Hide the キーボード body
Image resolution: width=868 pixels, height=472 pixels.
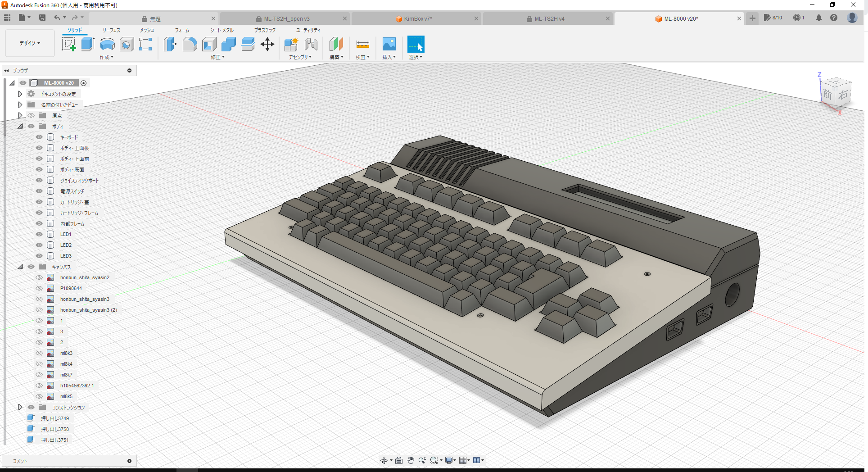39,137
